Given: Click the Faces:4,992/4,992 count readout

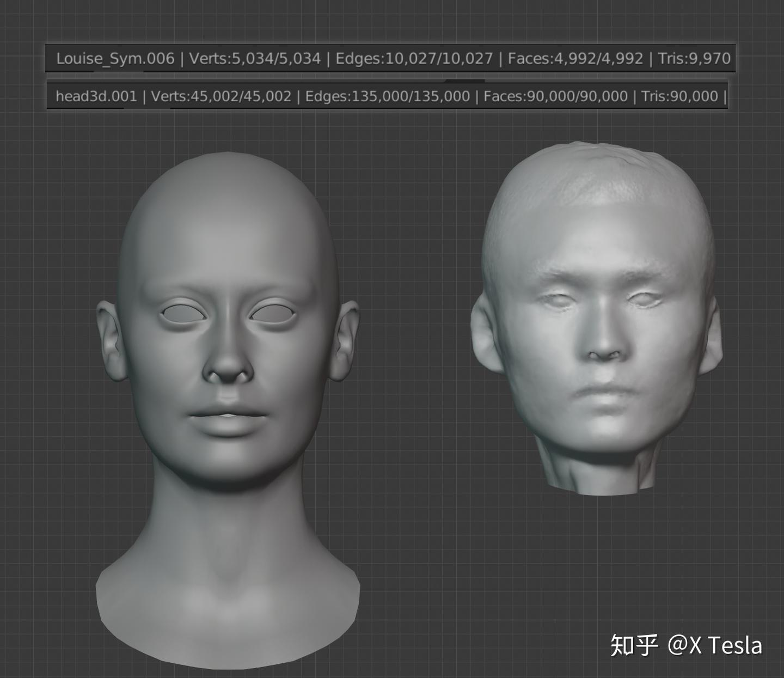Looking at the screenshot, I should click(574, 58).
